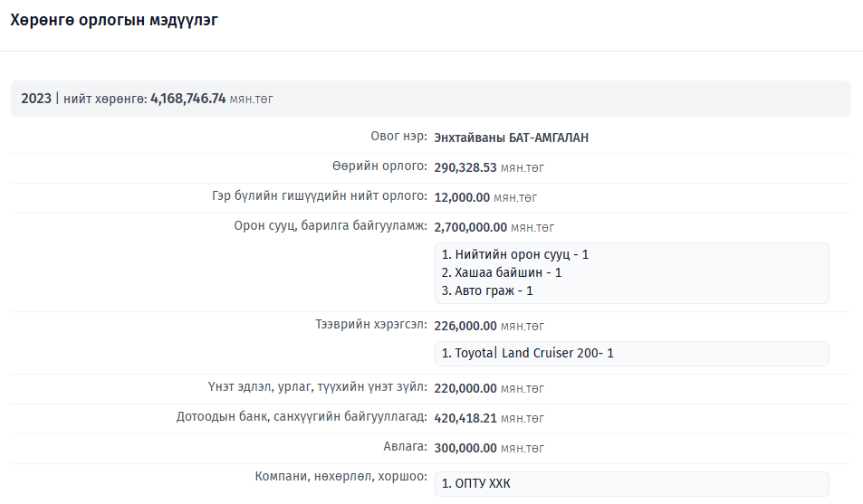
Task: Click the Хөрөнгө орлогын мэдүүлэг page heading
Action: pos(113,20)
